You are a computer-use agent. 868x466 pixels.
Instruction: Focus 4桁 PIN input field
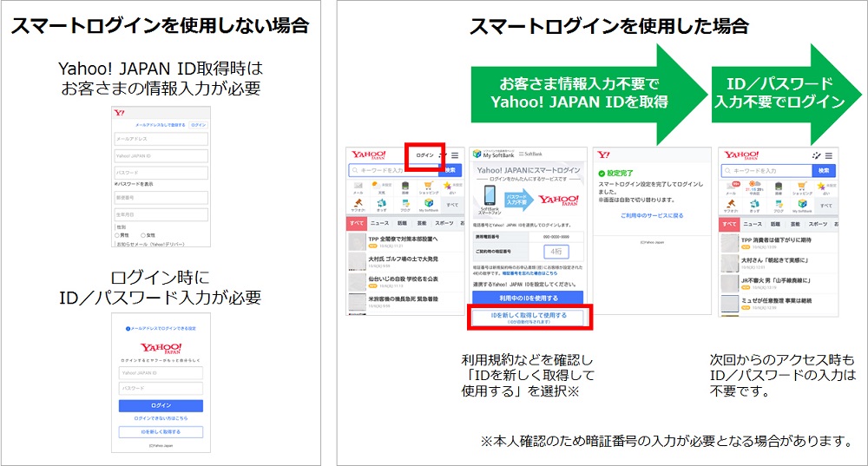point(556,252)
